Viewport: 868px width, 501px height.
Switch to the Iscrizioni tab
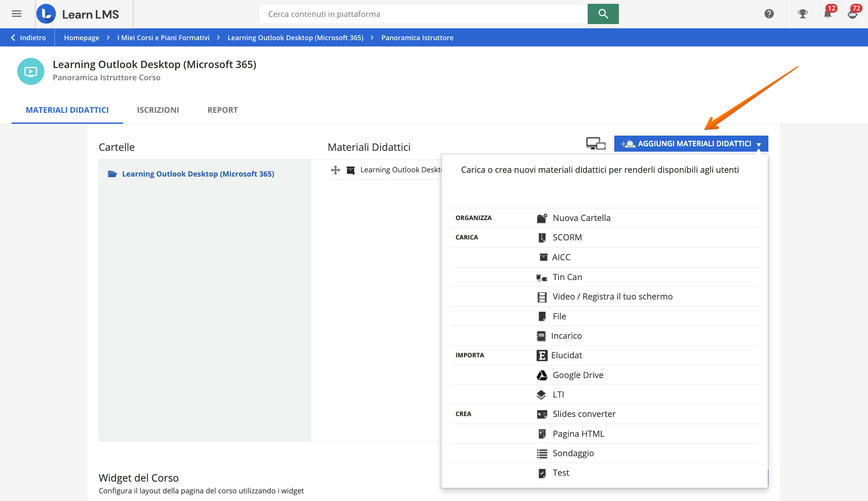tap(158, 110)
